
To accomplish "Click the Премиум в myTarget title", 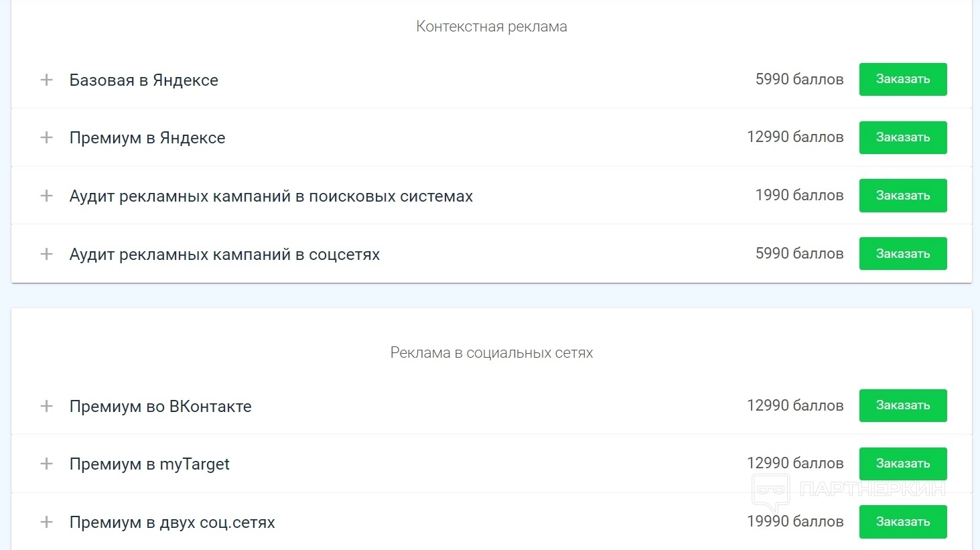I will click(x=149, y=464).
